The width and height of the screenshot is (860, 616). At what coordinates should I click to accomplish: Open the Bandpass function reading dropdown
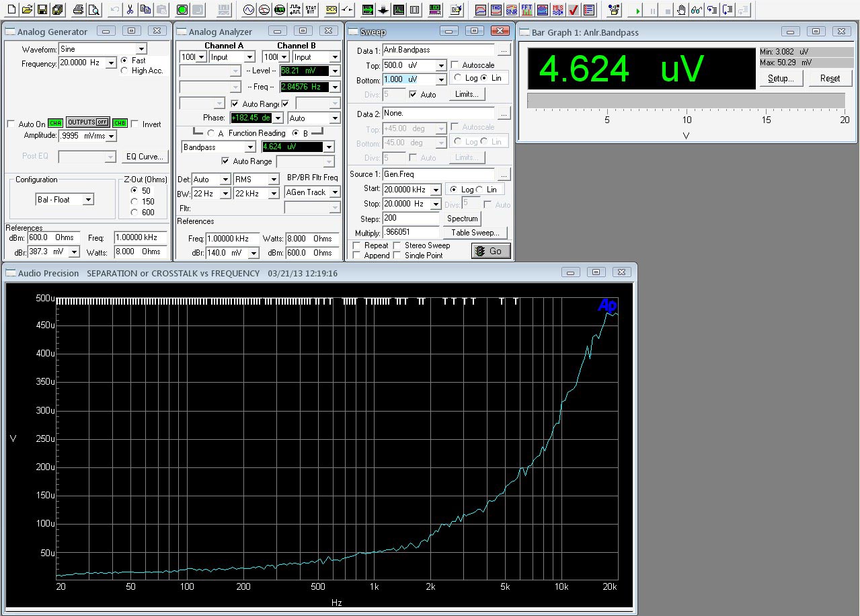249,147
